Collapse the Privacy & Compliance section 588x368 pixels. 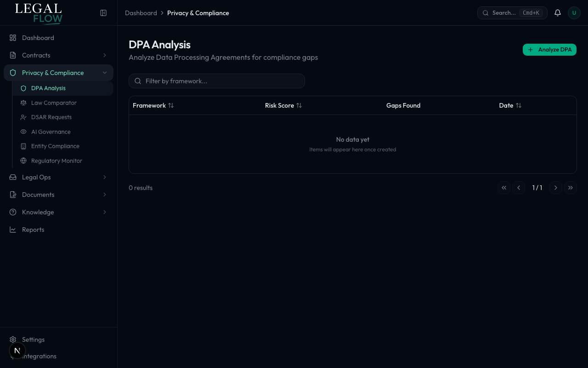click(52, 73)
